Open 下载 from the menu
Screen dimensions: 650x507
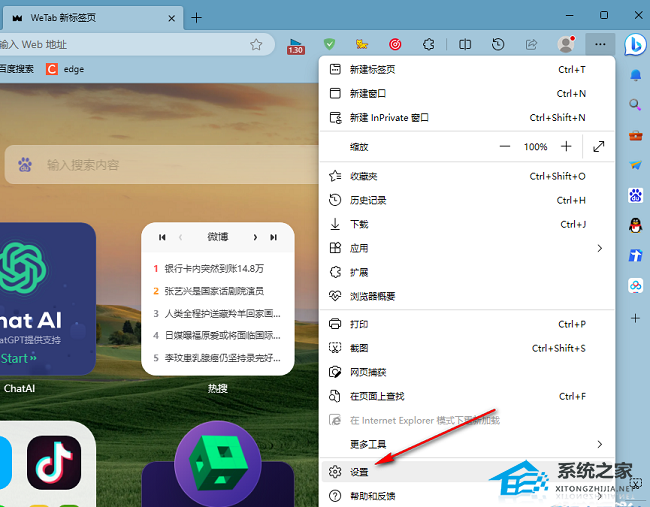pyautogui.click(x=467, y=225)
